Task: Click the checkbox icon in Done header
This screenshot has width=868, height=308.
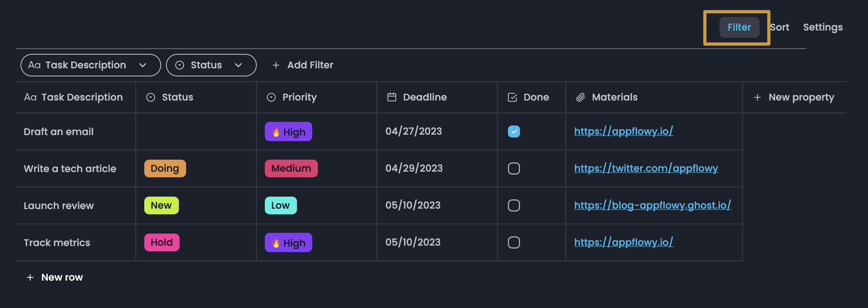Action: click(x=512, y=97)
